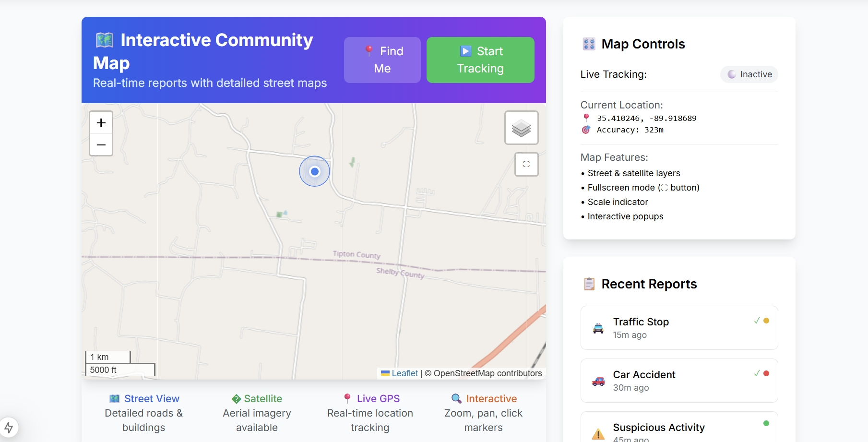Click the Find Me button

(x=382, y=60)
